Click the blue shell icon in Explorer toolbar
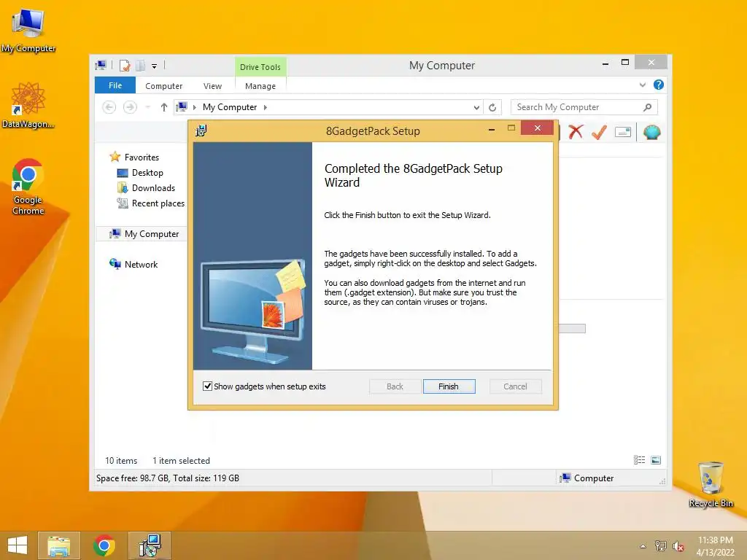The width and height of the screenshot is (747, 560). (x=651, y=132)
